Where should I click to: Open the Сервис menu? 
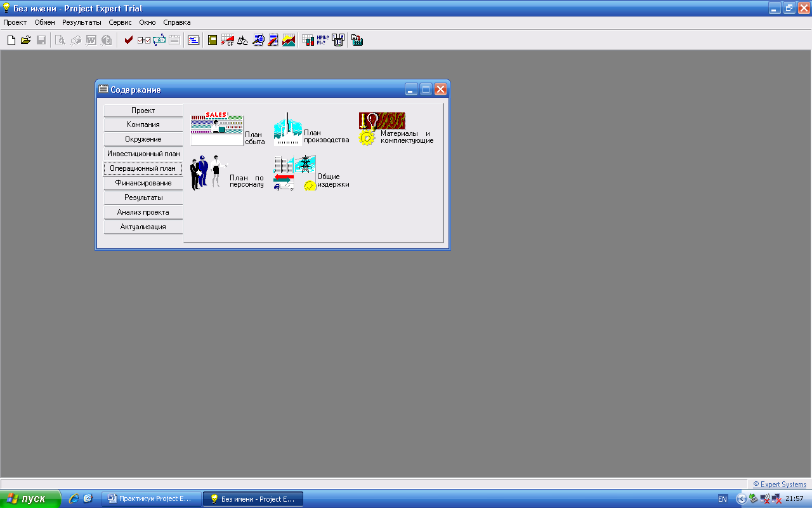121,22
